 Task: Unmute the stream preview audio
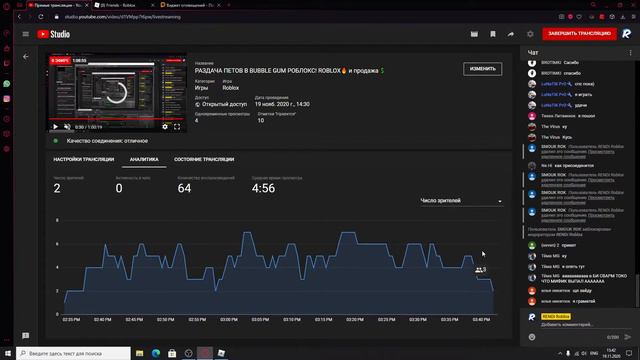67,127
